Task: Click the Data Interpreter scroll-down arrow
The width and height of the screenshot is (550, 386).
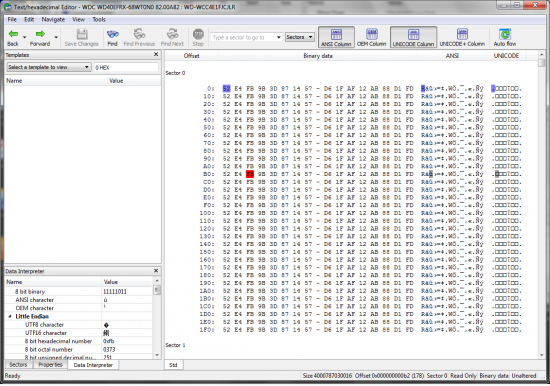Action: (157, 355)
